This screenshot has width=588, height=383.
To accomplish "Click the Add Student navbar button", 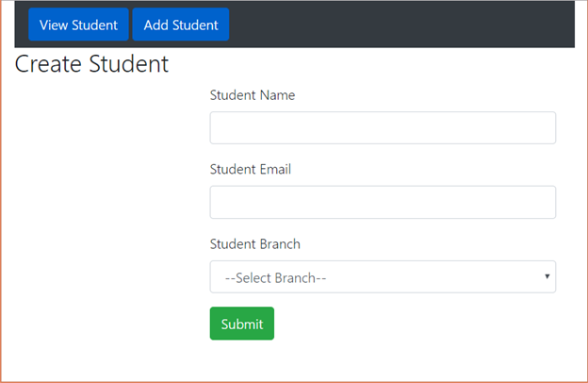I will (x=181, y=25).
